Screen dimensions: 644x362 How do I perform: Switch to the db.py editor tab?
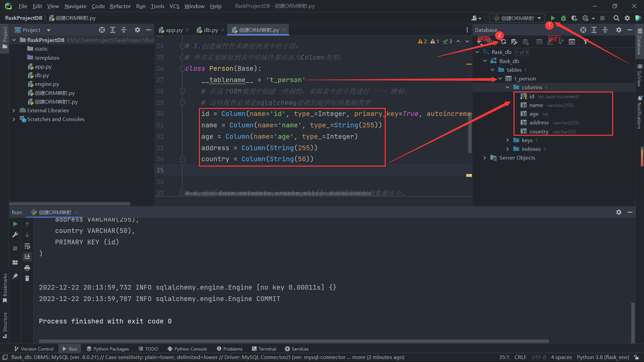tap(211, 30)
